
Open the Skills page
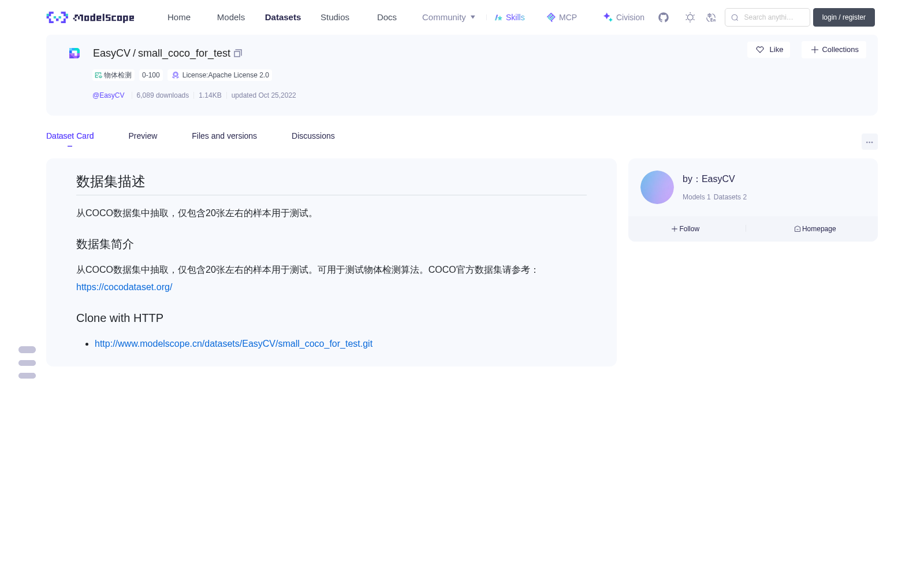click(x=510, y=17)
